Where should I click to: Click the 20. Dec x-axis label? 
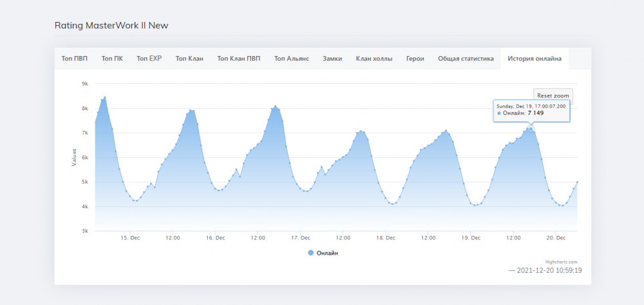coord(556,237)
